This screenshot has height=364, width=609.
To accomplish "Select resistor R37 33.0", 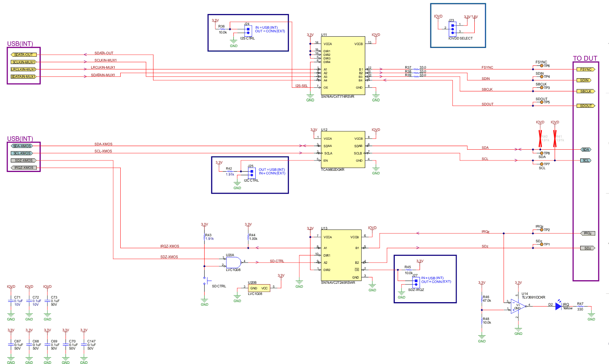I will pyautogui.click(x=416, y=69).
